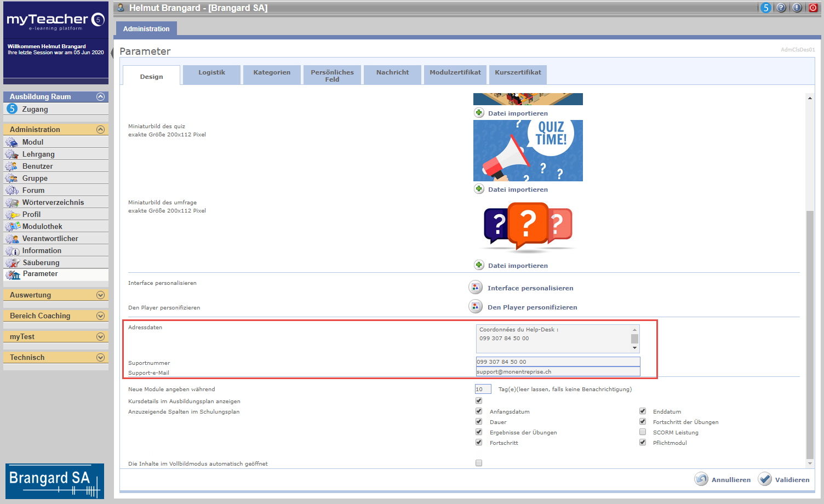Toggle automatic Vollbildmodus checkbox
Screen dimensions: 824x504
click(x=479, y=463)
